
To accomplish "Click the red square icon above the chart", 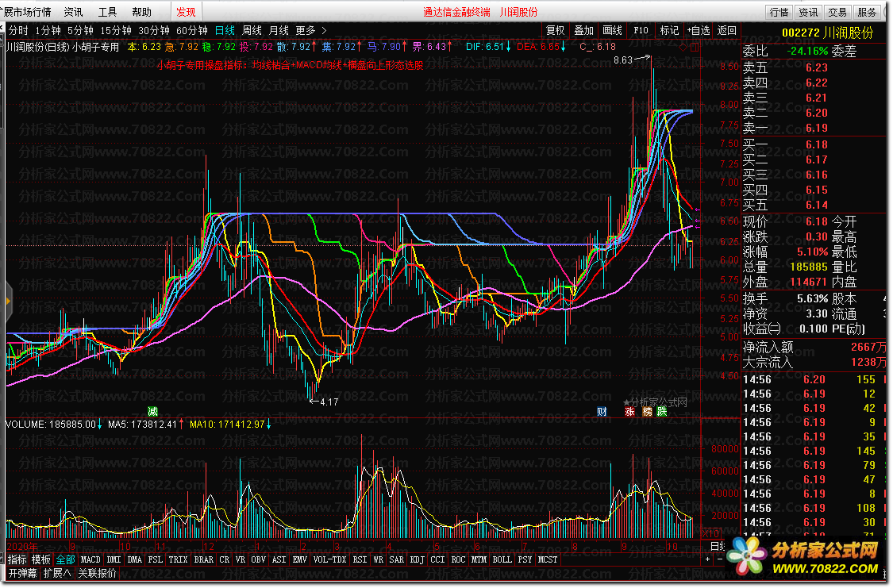I will click(695, 48).
